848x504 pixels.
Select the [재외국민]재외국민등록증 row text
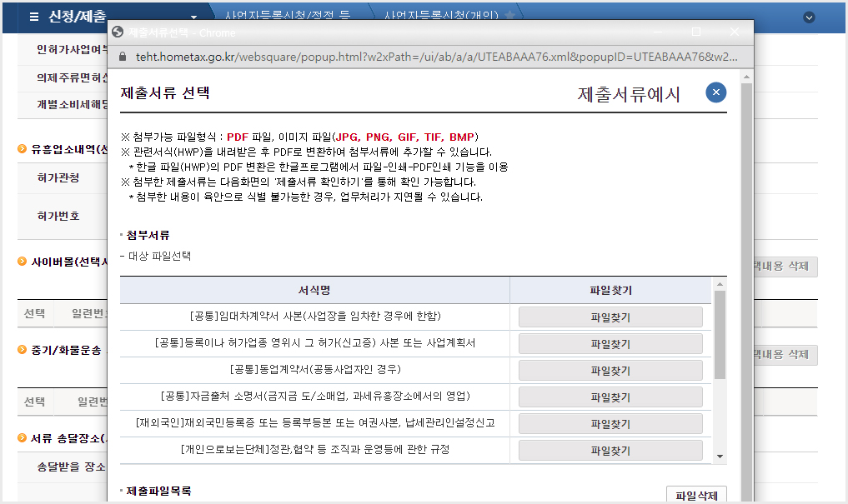coord(314,422)
